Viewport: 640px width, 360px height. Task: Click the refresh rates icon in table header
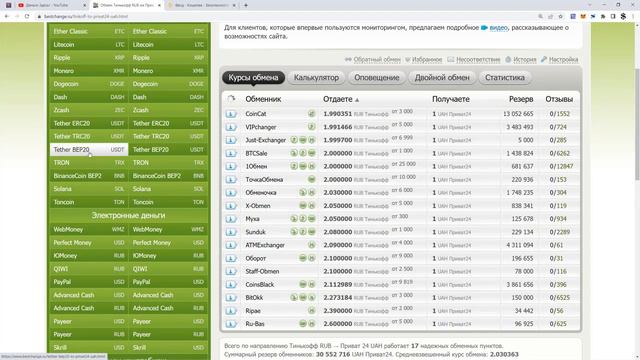(x=231, y=99)
